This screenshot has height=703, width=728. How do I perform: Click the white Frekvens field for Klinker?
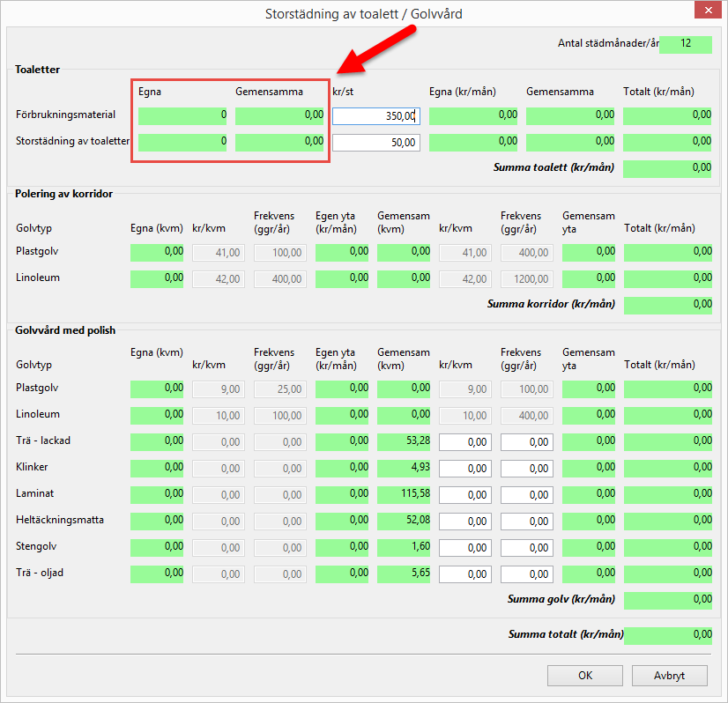(526, 469)
